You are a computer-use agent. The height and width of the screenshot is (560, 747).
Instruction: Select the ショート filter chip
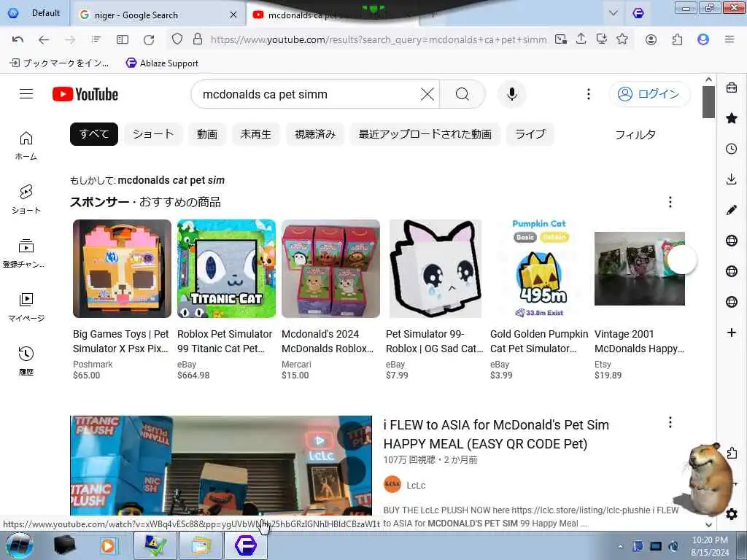coord(153,134)
